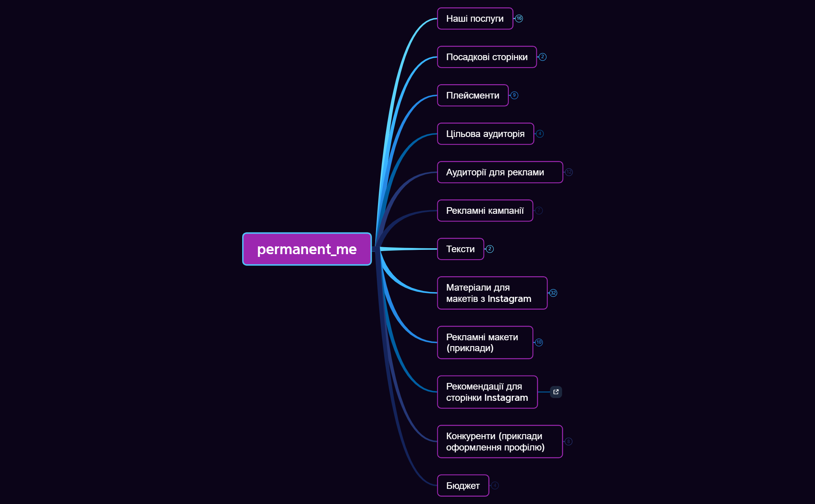Expand the Посадкові сторінки child count badge
Viewport: 815px width, 504px height.
543,57
